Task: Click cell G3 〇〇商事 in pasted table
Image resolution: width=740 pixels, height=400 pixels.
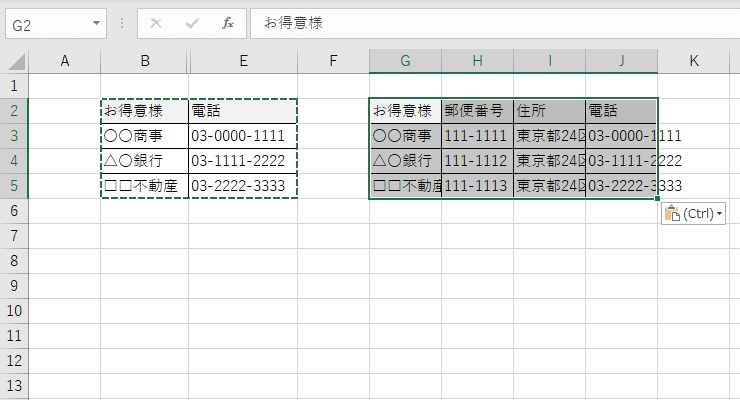Action: click(405, 136)
